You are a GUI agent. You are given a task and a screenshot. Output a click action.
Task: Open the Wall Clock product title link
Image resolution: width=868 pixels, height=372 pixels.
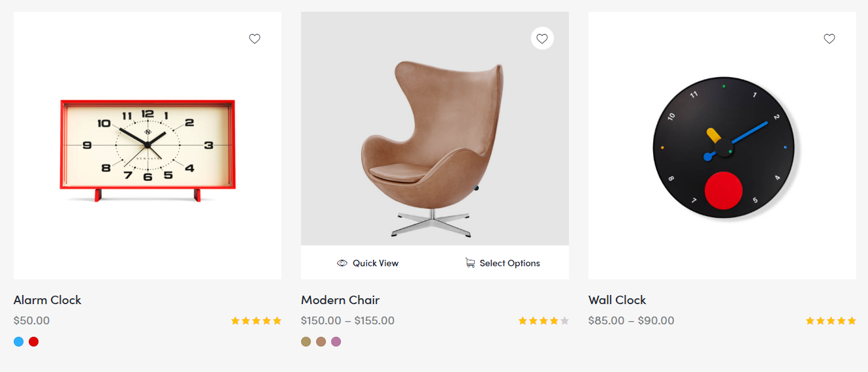[617, 300]
